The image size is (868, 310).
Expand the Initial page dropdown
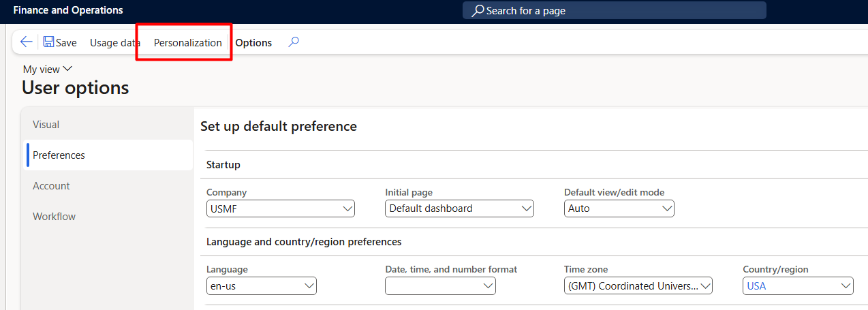(x=459, y=208)
